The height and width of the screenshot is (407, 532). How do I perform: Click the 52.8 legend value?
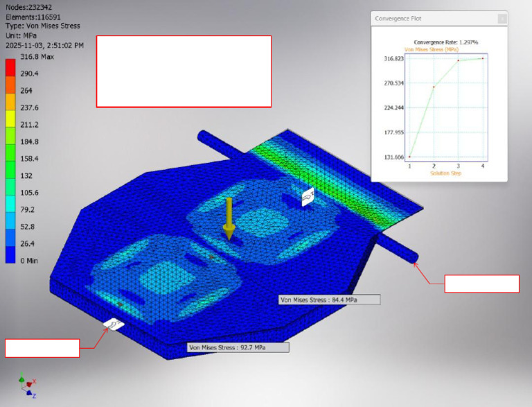[28, 227]
